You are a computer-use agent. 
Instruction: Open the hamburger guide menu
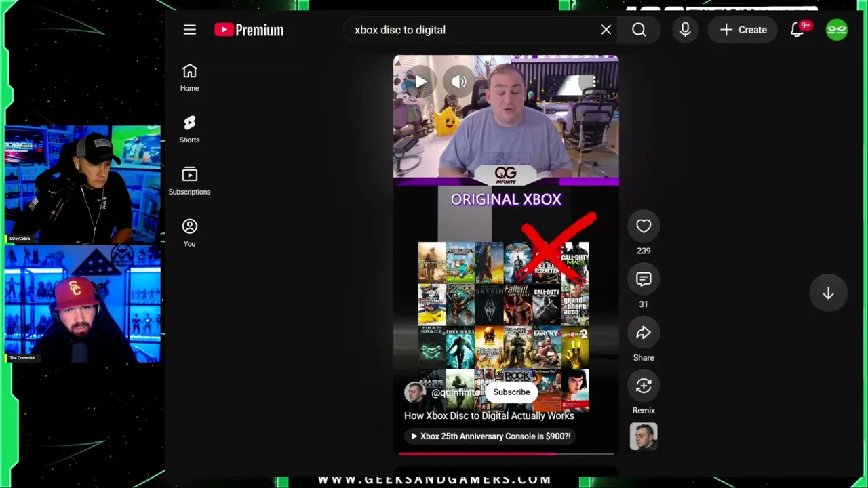(190, 30)
